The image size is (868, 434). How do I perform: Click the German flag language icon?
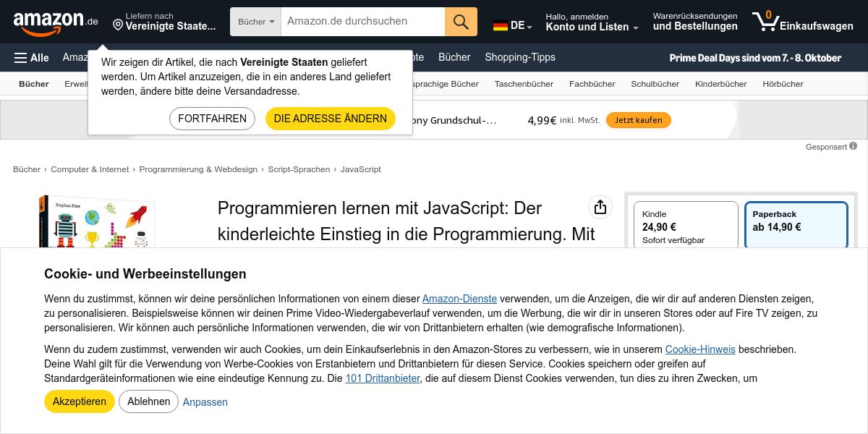pyautogui.click(x=501, y=26)
